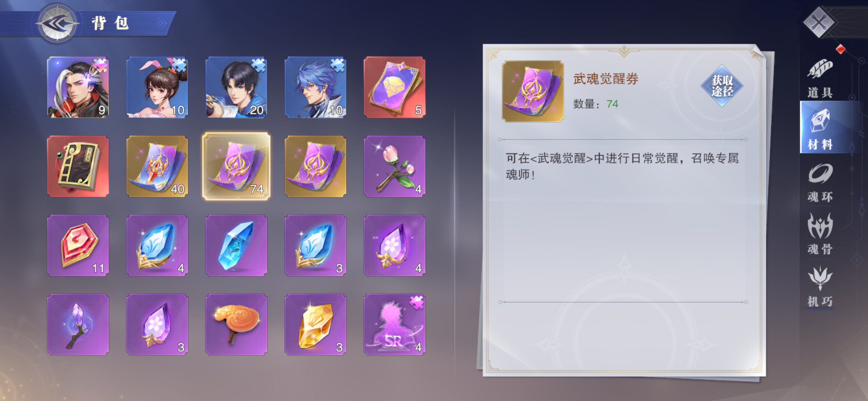Close the backpack with the crossed-swords X
The height and width of the screenshot is (401, 868).
tap(819, 23)
